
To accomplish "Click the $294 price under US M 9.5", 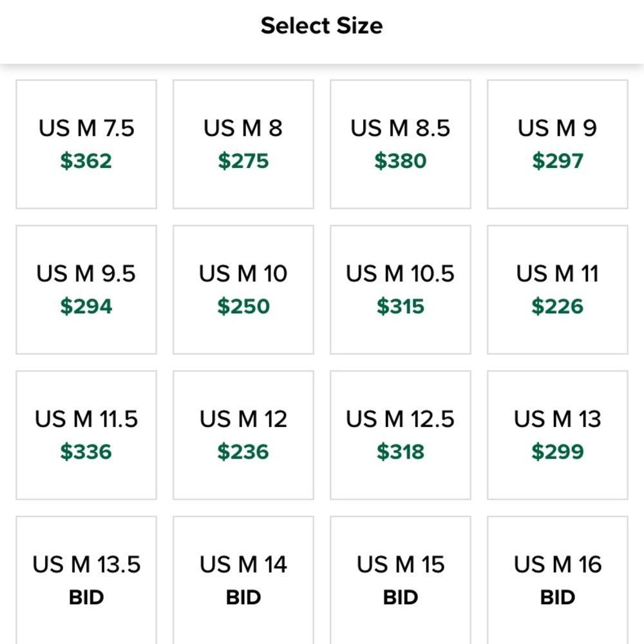I will (x=86, y=307).
